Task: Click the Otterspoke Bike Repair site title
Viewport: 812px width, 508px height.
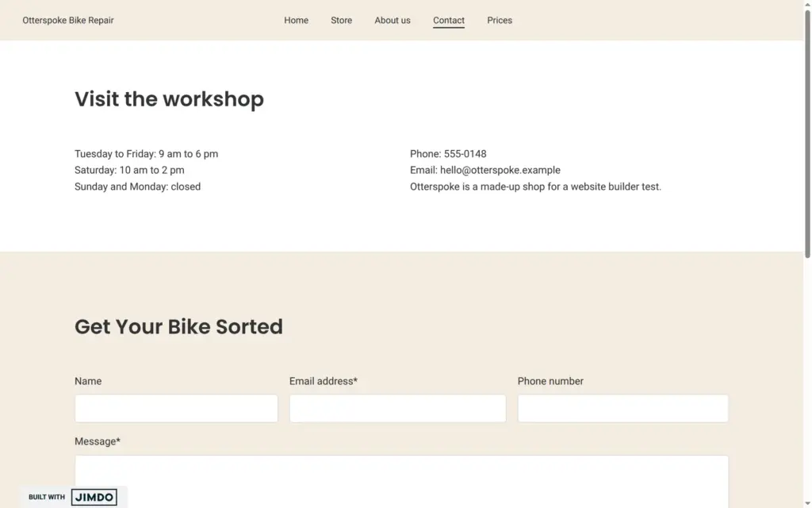Action: [x=68, y=20]
